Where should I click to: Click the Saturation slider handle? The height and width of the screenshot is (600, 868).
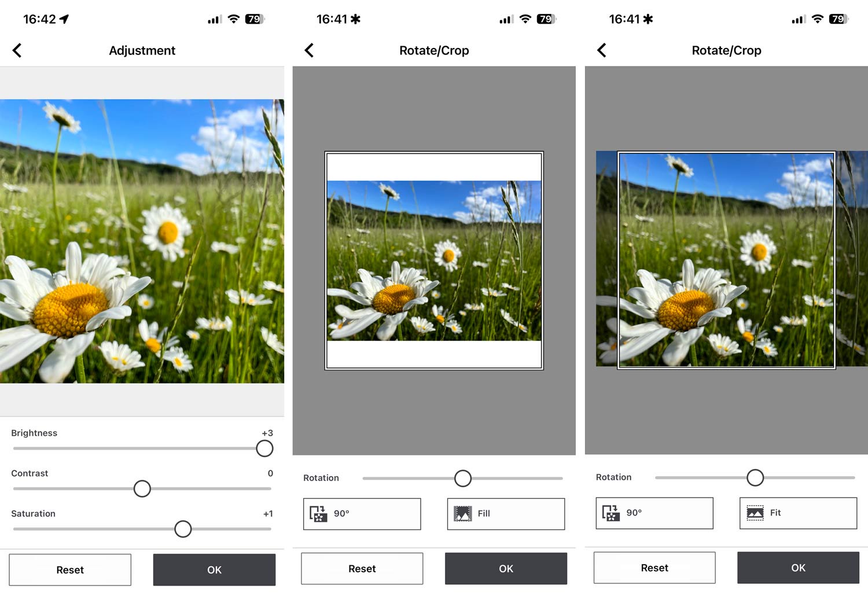tap(183, 529)
